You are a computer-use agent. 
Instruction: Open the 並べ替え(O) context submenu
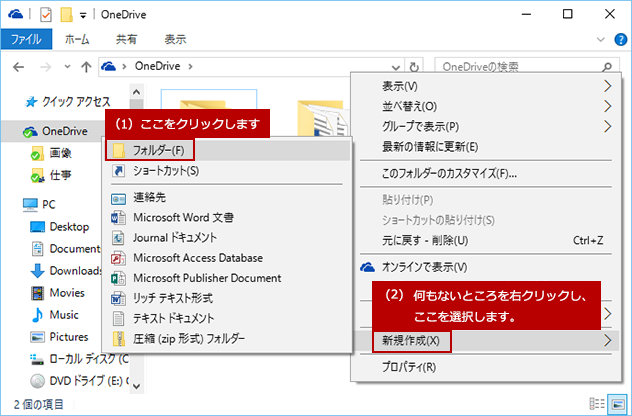pos(486,106)
